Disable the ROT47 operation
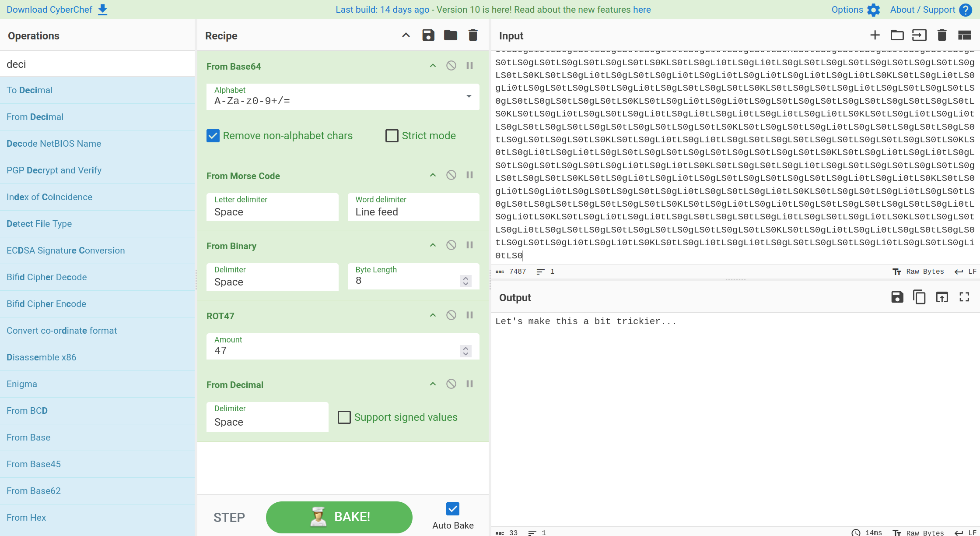 (451, 315)
